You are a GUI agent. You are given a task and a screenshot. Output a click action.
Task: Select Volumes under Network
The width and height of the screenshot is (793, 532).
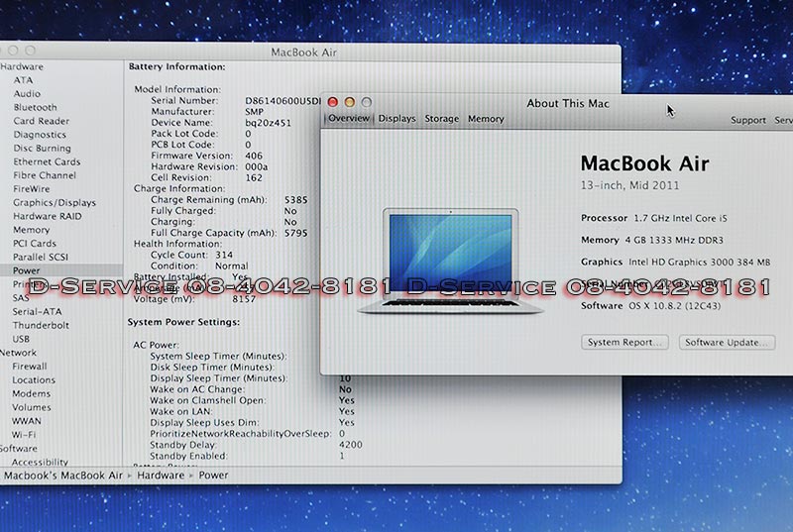pyautogui.click(x=32, y=407)
